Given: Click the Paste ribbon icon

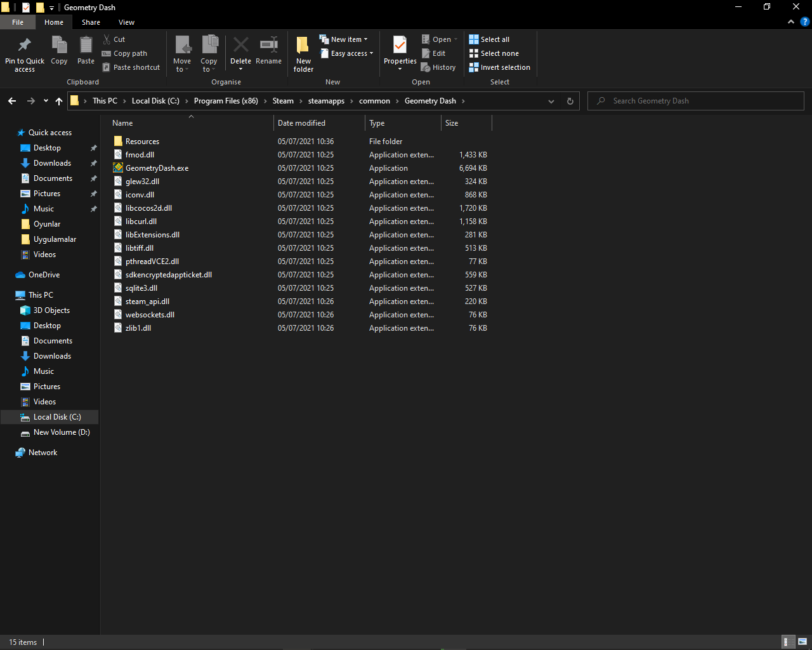Looking at the screenshot, I should pos(86,50).
